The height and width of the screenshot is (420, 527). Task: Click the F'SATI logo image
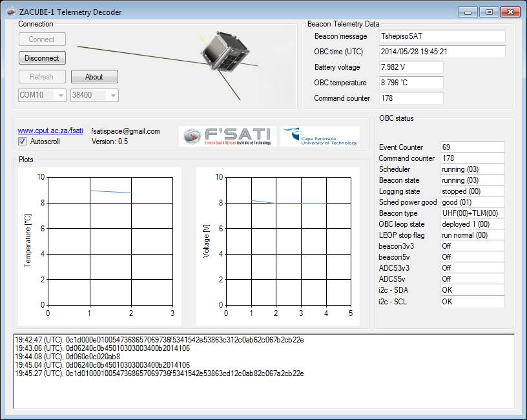pyautogui.click(x=227, y=136)
